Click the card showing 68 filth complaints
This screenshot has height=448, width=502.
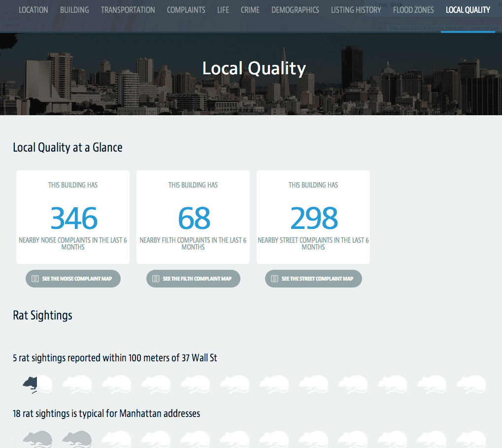click(193, 217)
